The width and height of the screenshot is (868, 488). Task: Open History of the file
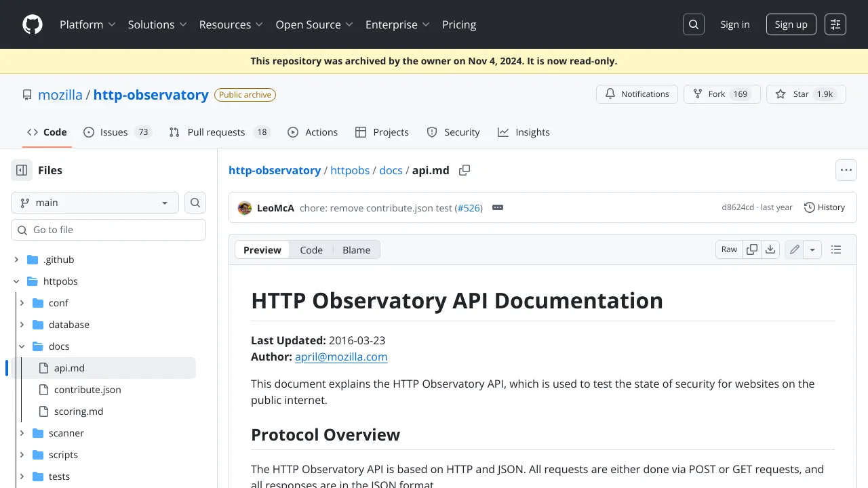(825, 207)
